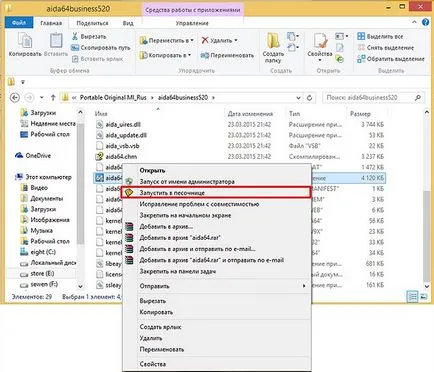Screen dimensions: 434x372
Task: Click Копировать in context menu
Action: tap(217, 312)
